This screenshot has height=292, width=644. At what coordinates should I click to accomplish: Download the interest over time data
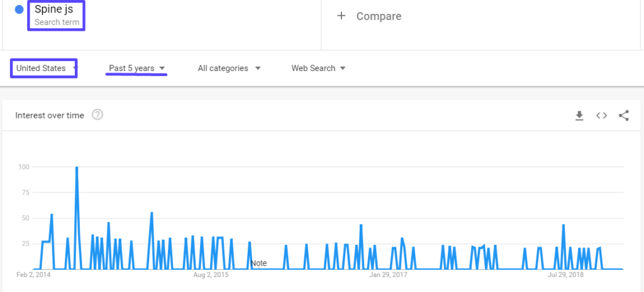tap(579, 116)
